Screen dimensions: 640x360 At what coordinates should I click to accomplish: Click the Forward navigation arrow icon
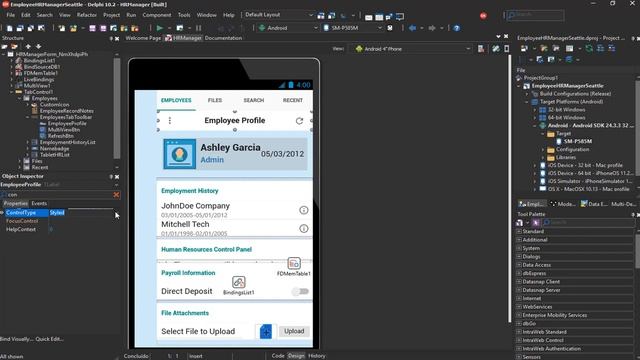pyautogui.click(x=432, y=28)
